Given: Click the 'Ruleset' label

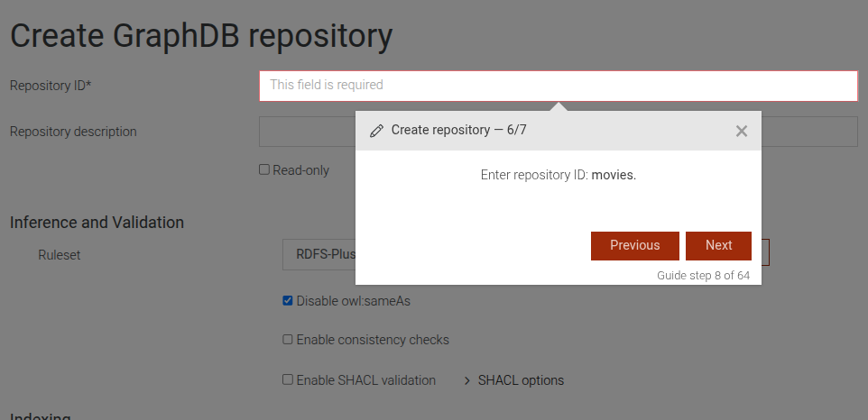Looking at the screenshot, I should (x=60, y=255).
